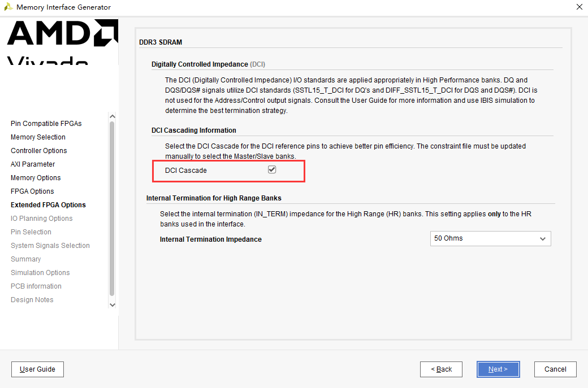The image size is (588, 388).
Task: Click the Digitally Controlled Impedance heading
Action: 208,64
